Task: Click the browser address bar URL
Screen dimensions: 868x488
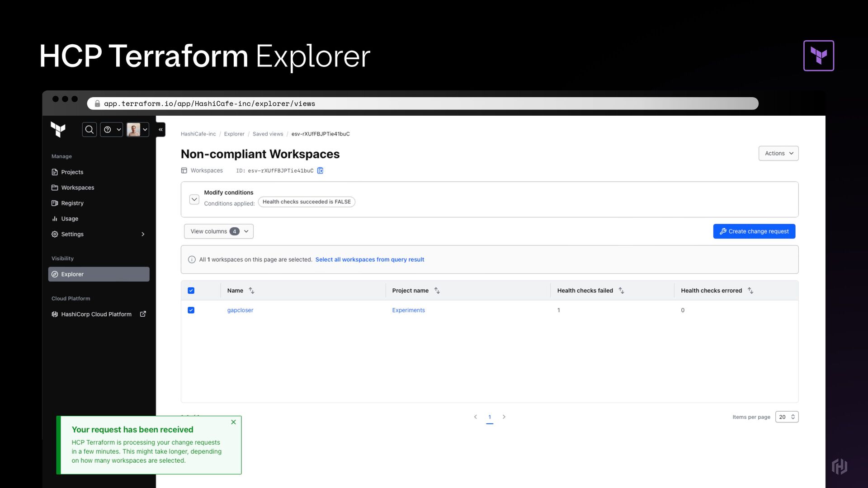Action: [209, 104]
